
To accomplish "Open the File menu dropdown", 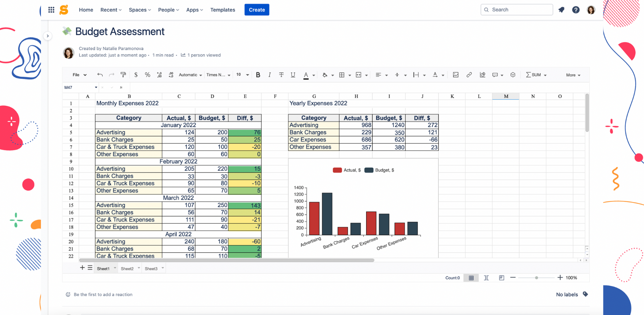I will pos(79,75).
